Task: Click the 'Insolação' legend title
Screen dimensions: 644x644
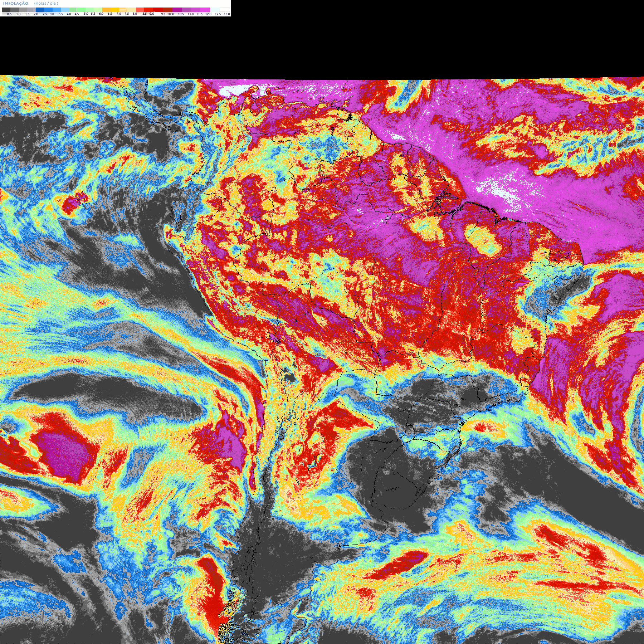Action: (x=16, y=4)
